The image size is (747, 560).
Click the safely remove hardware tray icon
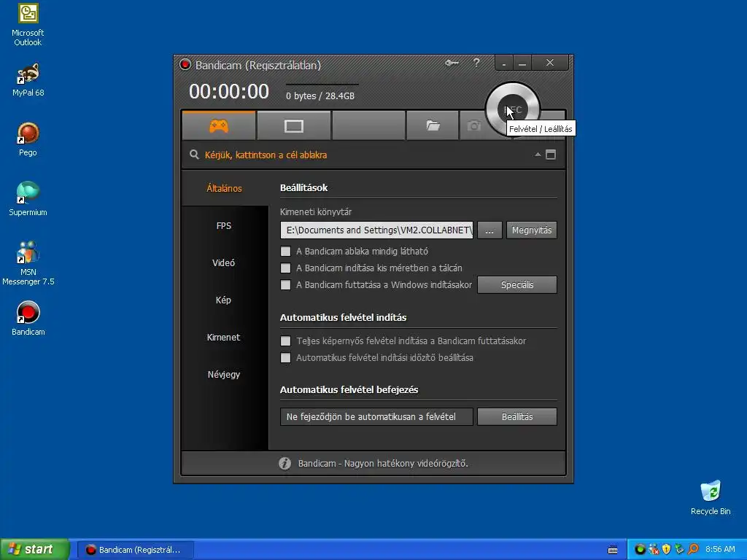pyautogui.click(x=680, y=550)
